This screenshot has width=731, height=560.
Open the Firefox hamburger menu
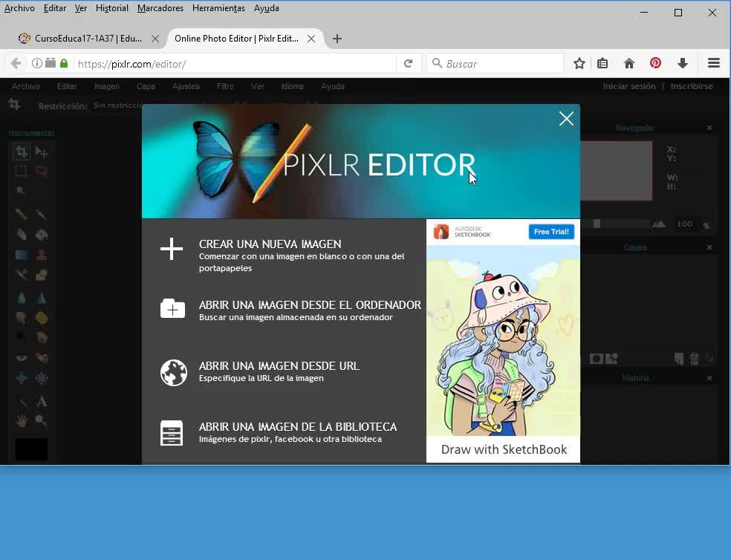[713, 64]
